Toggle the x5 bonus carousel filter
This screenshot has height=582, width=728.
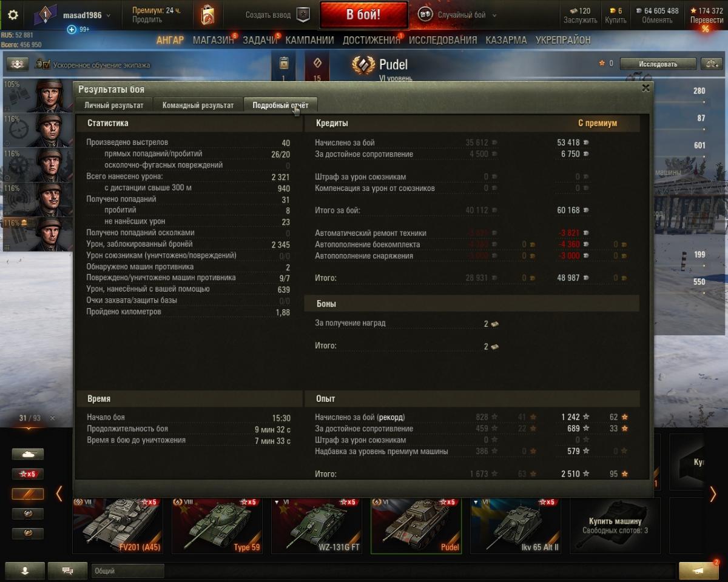click(28, 474)
